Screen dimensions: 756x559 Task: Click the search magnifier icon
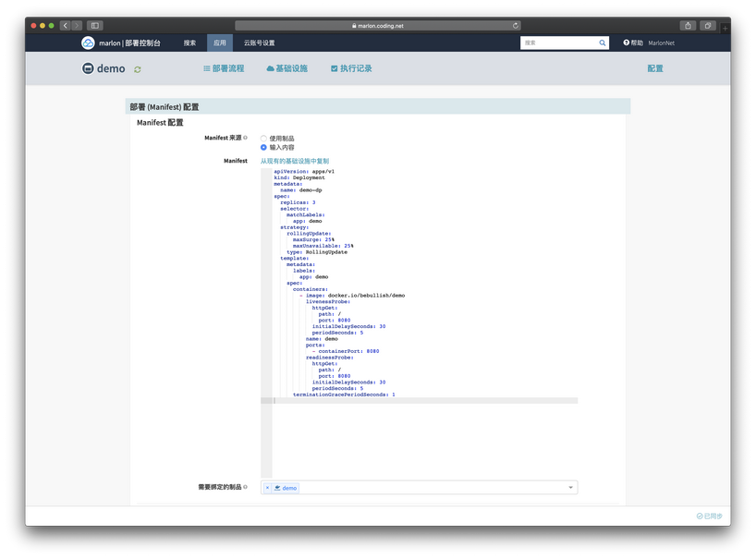(x=603, y=43)
